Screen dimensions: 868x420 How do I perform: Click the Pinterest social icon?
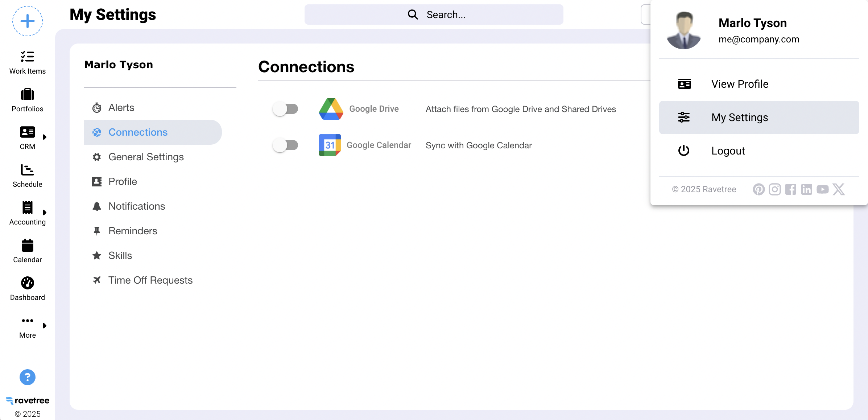click(x=759, y=189)
